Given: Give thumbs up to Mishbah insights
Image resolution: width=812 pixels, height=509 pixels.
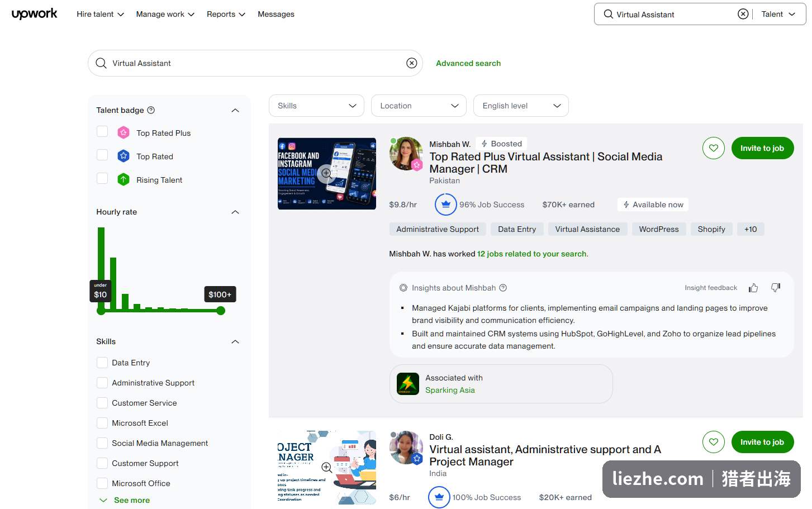Looking at the screenshot, I should click(753, 288).
